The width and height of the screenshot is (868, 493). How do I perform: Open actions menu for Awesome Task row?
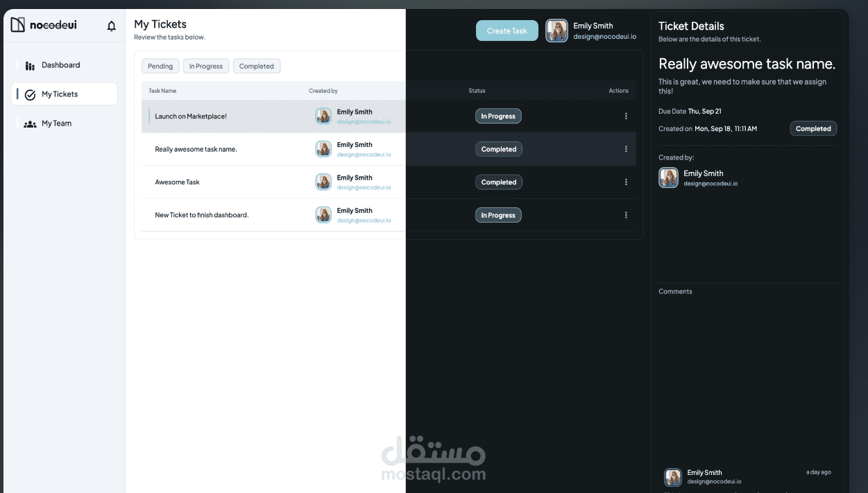pyautogui.click(x=626, y=182)
